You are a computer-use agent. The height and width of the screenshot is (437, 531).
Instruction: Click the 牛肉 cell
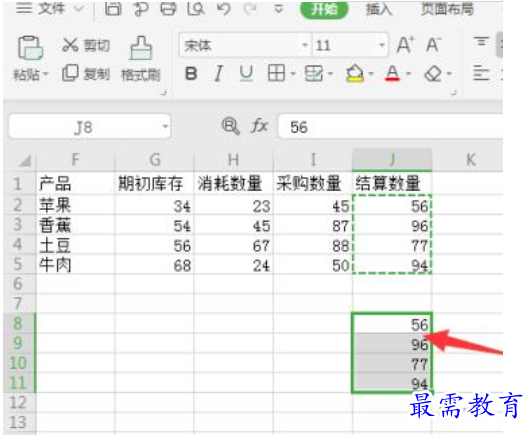click(x=75, y=264)
